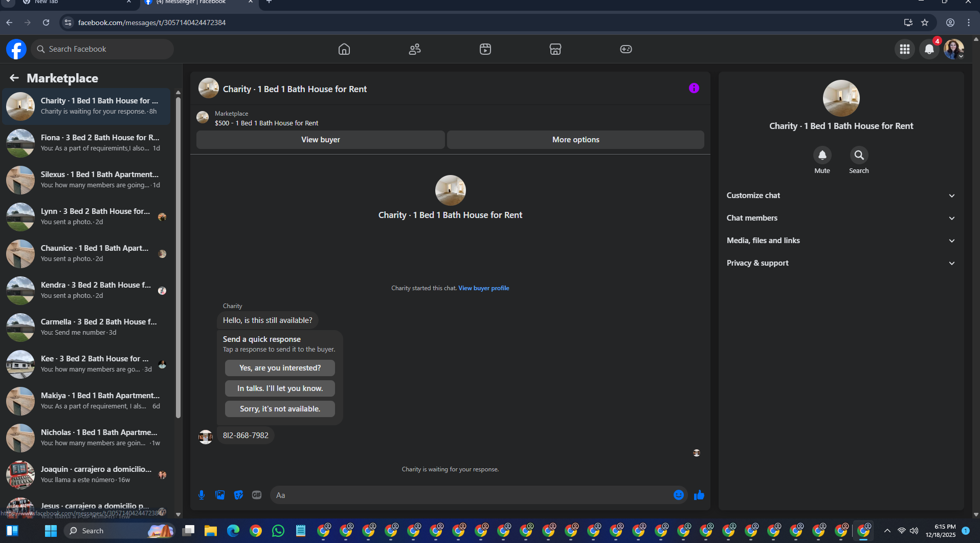980x543 pixels.
Task: Open Makiya's 1 Bed 1 Bath Apartment chat
Action: 86,401
